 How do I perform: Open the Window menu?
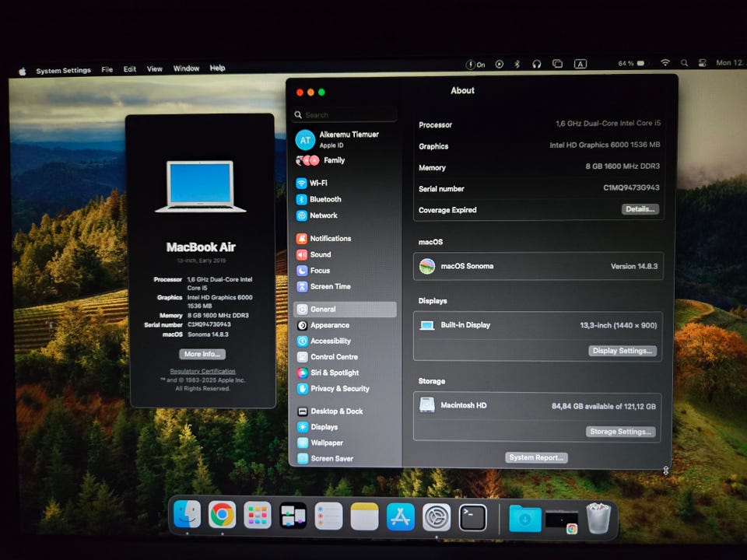point(186,68)
